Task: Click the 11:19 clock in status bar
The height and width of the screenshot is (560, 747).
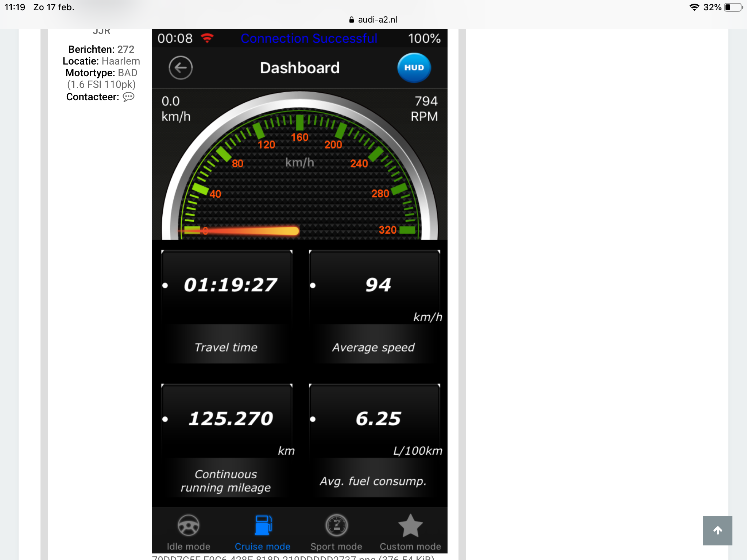Action: point(15,7)
